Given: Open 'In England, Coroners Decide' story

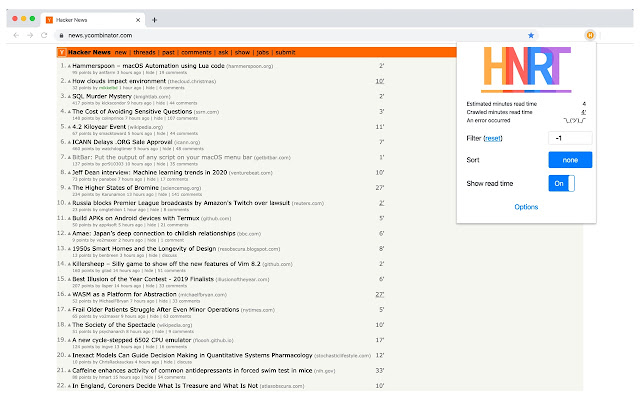Looking at the screenshot, I should click(165, 386).
